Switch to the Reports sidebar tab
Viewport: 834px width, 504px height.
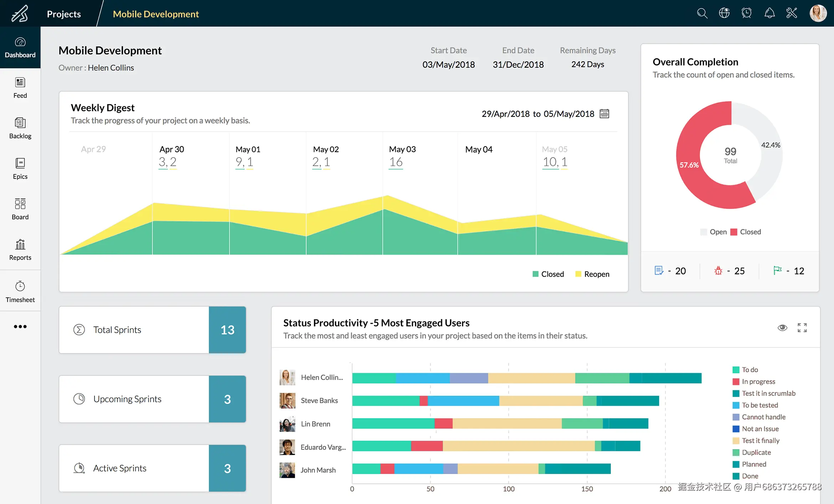[20, 250]
